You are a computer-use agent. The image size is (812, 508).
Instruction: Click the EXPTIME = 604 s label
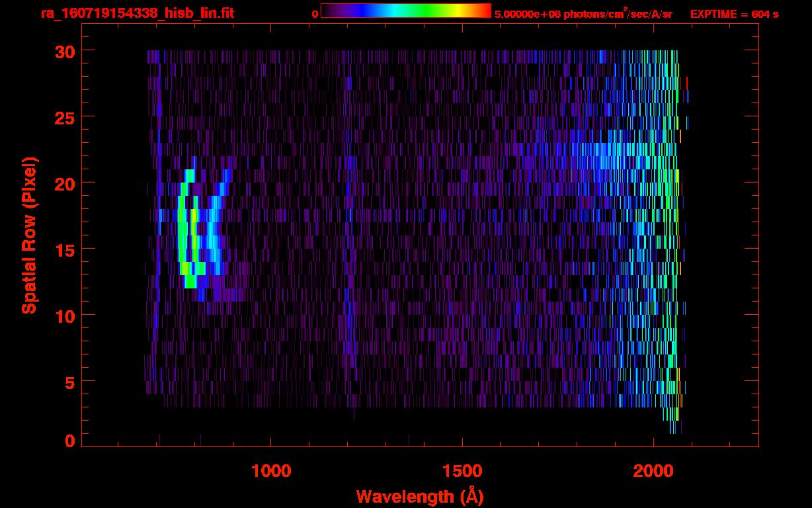coord(734,14)
